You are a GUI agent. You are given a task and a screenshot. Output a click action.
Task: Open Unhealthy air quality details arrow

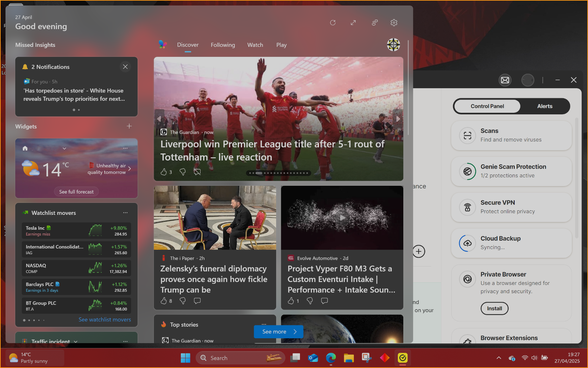(129, 169)
